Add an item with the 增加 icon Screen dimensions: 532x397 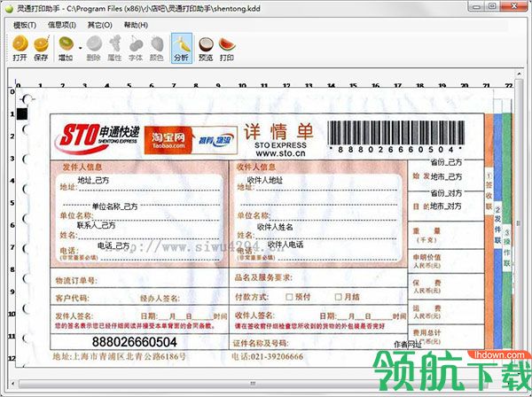[x=66, y=48]
